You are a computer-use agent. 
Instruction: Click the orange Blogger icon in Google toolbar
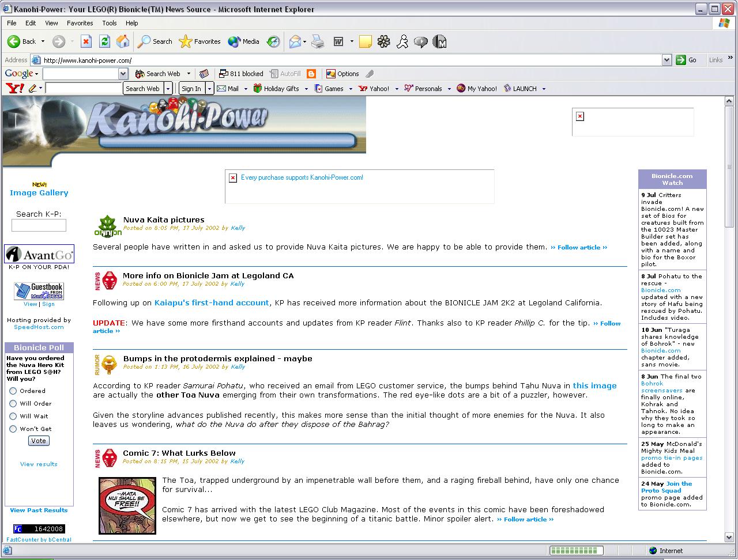(311, 74)
